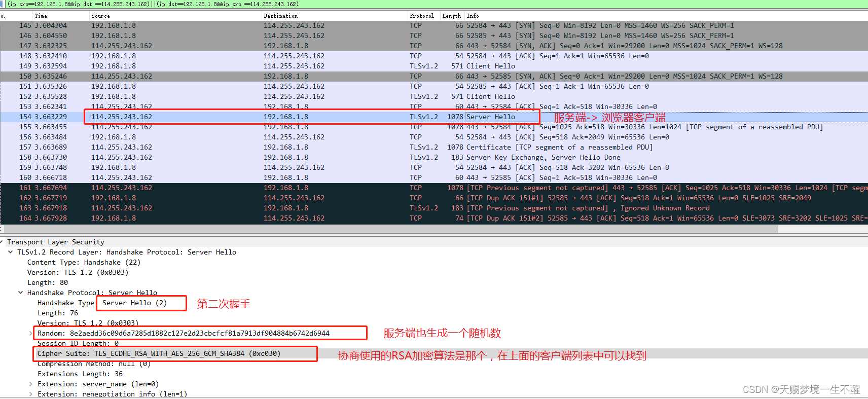Sort by the Source column header
Viewport: 868px width, 399px height.
click(x=100, y=16)
